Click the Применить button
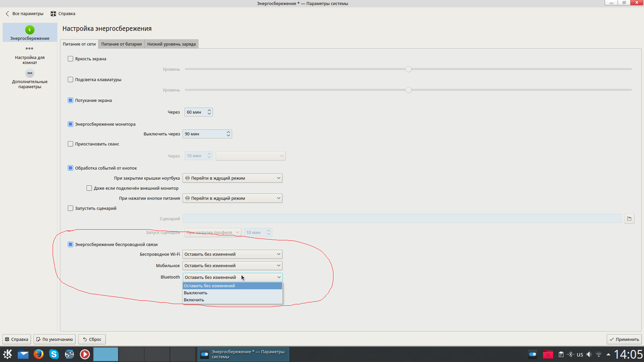Screen dimensions: 644x362 [x=624, y=339]
